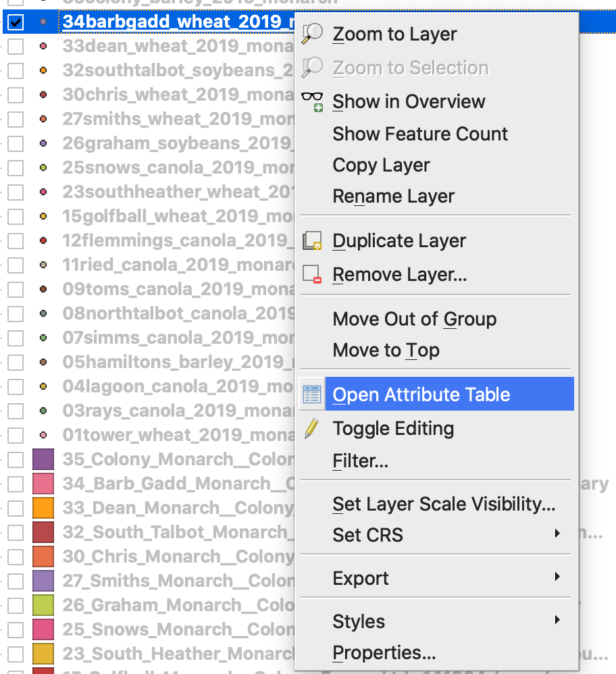Click the Toggle Editing pencil icon
The width and height of the screenshot is (616, 674).
point(312,428)
